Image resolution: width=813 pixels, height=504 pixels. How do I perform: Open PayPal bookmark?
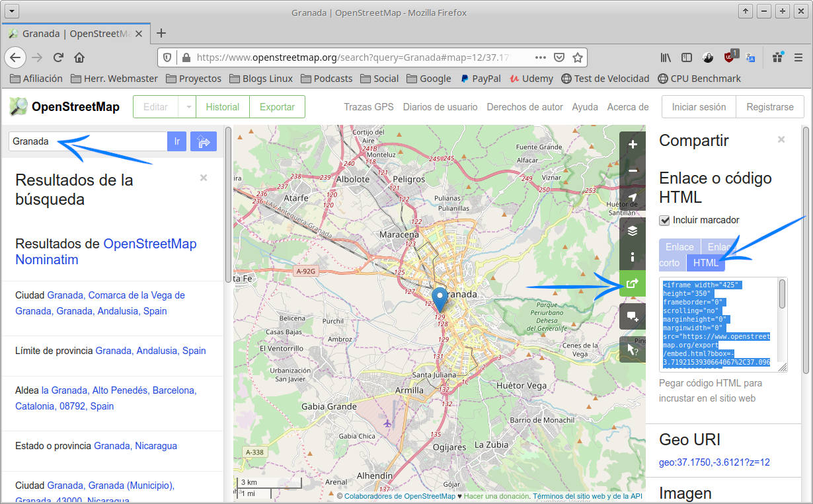point(481,79)
